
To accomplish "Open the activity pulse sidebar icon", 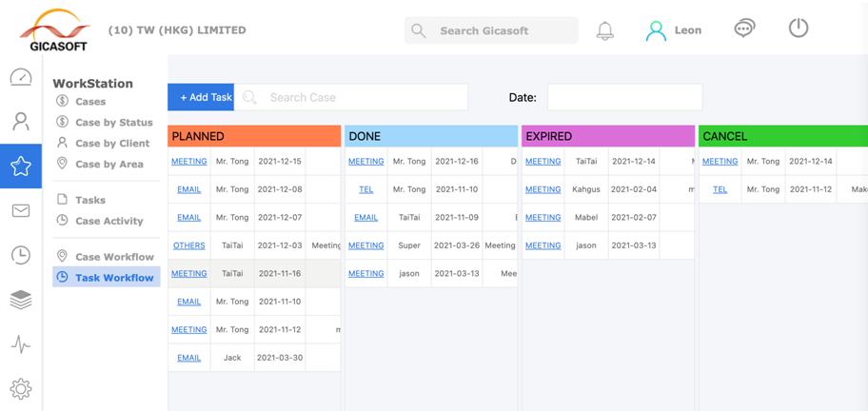I will 21,344.
